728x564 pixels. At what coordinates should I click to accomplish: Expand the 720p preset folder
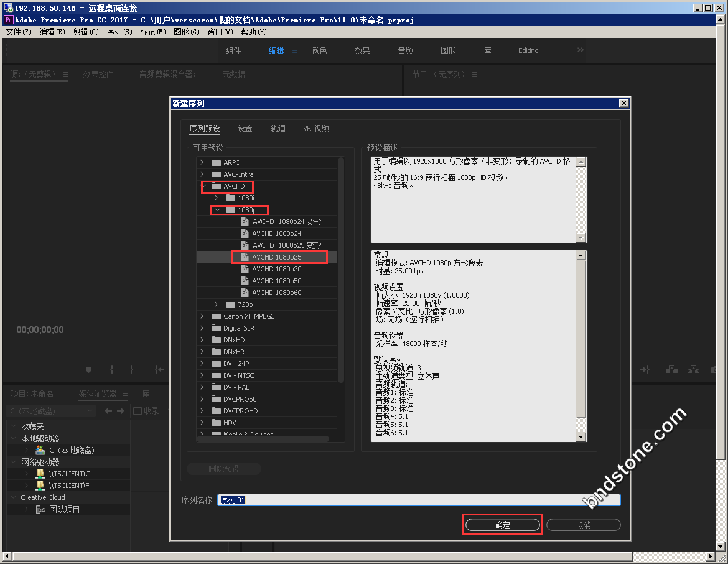[217, 304]
